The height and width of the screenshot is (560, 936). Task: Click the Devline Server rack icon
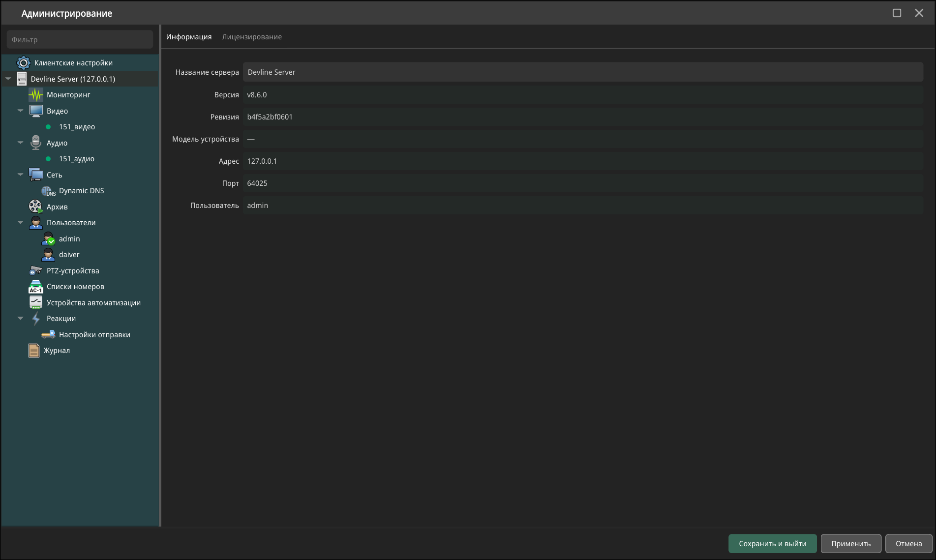click(22, 79)
